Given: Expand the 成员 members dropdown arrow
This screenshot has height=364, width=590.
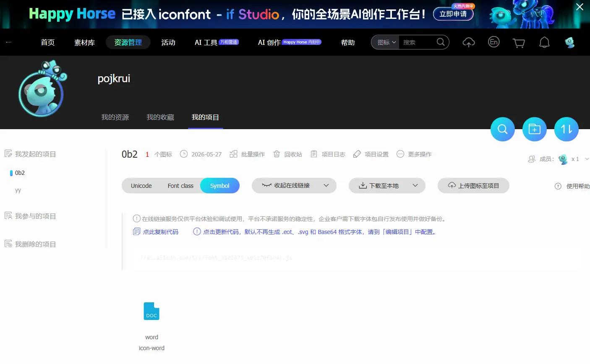Looking at the screenshot, I should pyautogui.click(x=587, y=159).
